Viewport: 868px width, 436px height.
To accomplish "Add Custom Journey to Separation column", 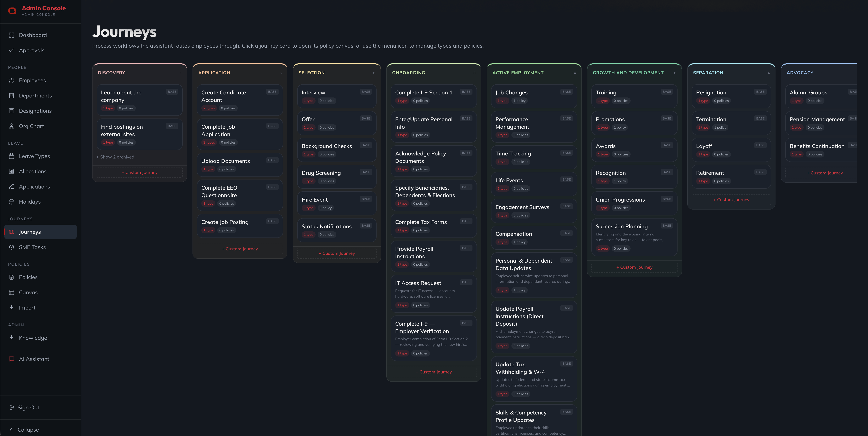I will point(731,200).
